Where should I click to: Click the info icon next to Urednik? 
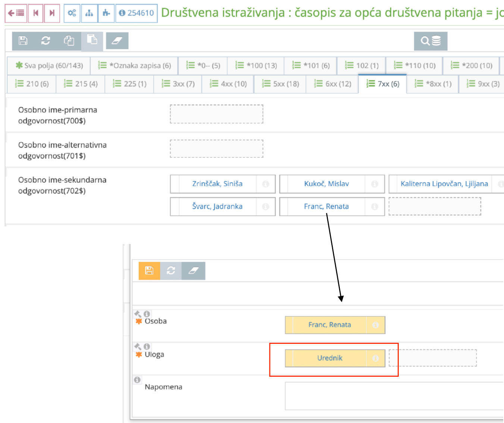tap(375, 358)
